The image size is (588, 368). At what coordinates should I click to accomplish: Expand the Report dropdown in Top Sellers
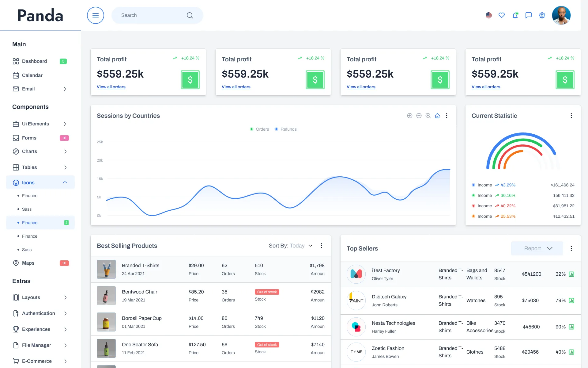click(x=537, y=248)
